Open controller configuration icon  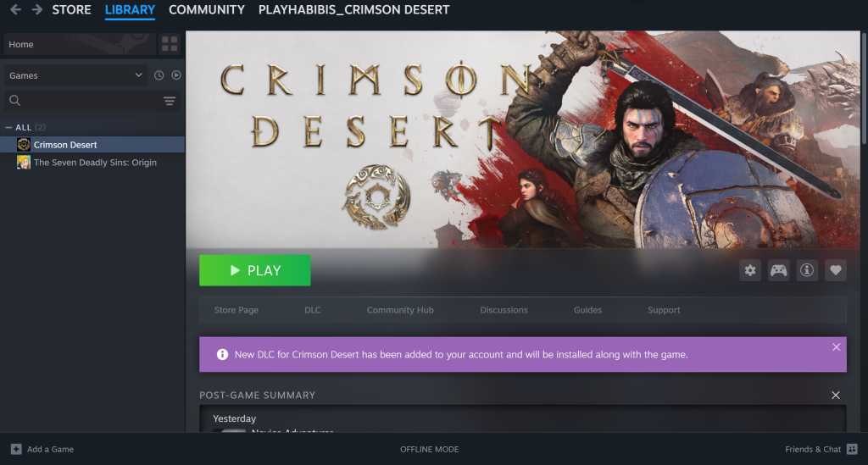click(x=778, y=270)
